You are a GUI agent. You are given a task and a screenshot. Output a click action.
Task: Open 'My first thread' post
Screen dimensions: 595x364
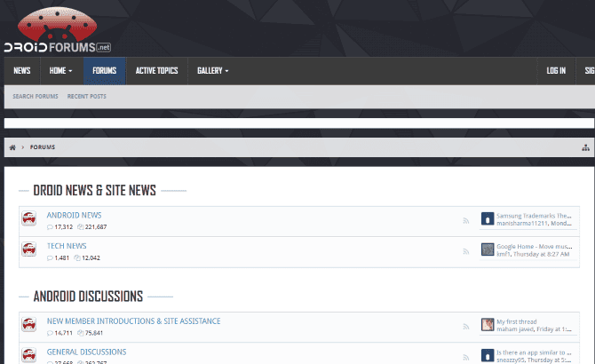pyautogui.click(x=517, y=321)
